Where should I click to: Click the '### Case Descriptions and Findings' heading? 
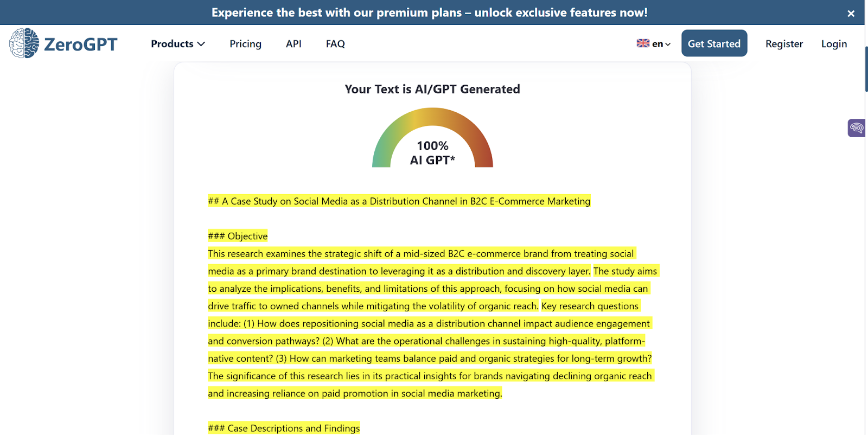click(284, 428)
